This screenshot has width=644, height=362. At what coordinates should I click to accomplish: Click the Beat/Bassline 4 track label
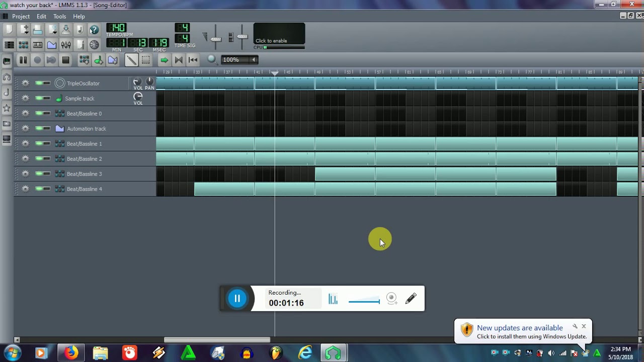pos(84,189)
